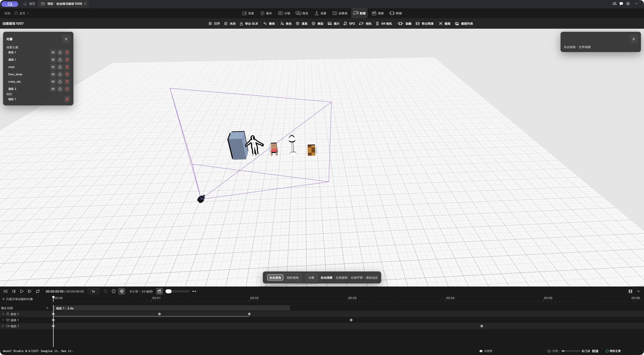The width and height of the screenshot is (644, 355).
Task: Toggle visibility of 角色 1
Action: click(x=53, y=52)
